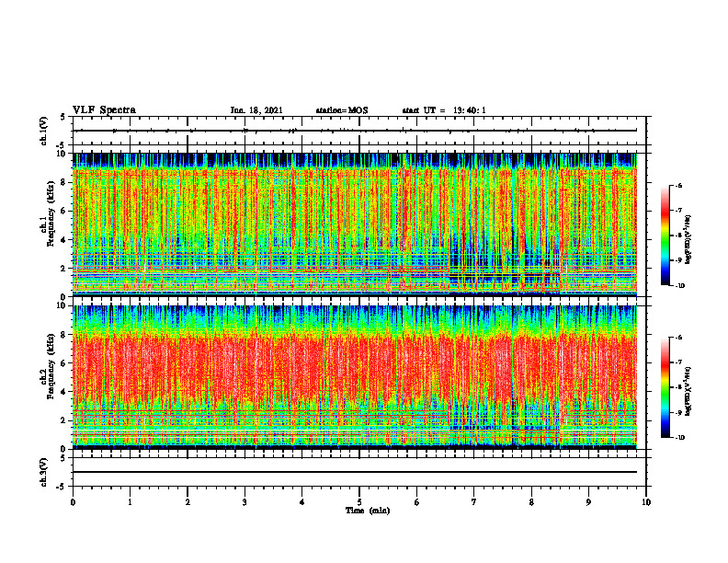The height and width of the screenshot is (563, 728).
Task: Click time axis tick label "3"
Action: (x=245, y=502)
